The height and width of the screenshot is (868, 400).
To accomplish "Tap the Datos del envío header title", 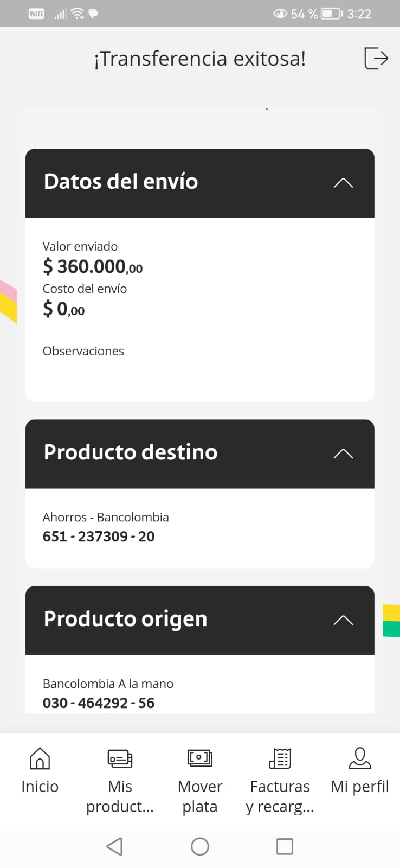I will [x=121, y=182].
